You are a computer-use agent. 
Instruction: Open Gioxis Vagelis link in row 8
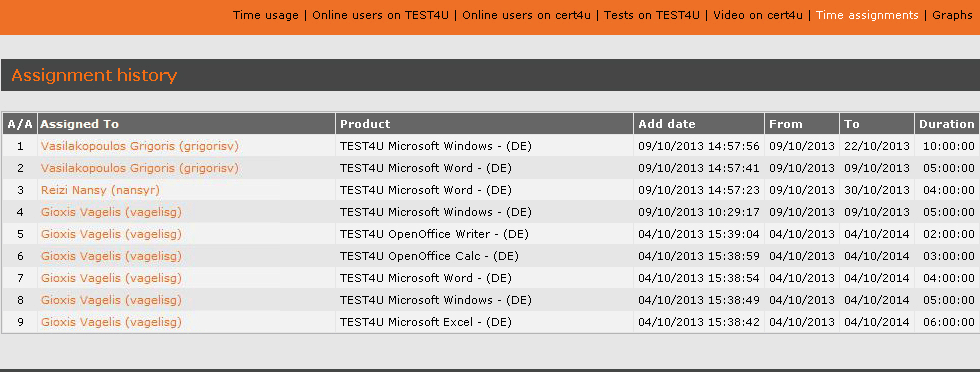(x=111, y=300)
